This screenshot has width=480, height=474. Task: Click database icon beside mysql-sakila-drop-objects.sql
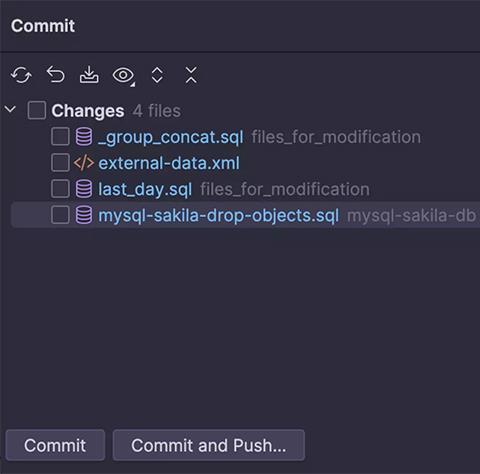pos(84,215)
